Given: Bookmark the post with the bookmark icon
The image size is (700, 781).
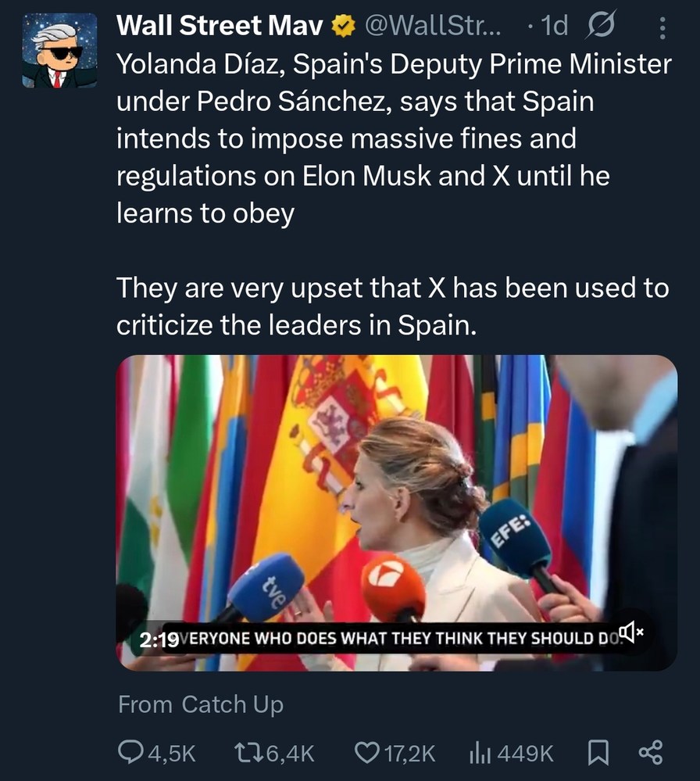Looking at the screenshot, I should click(598, 753).
